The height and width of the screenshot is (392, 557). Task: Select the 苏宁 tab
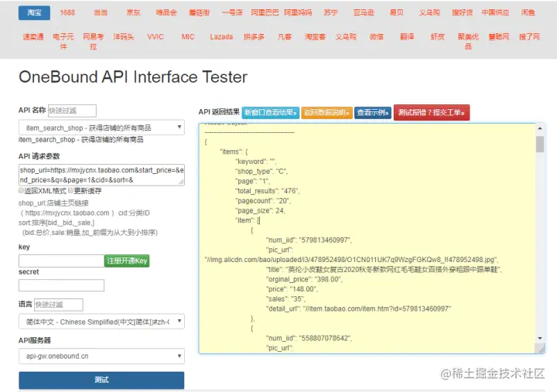click(x=331, y=13)
